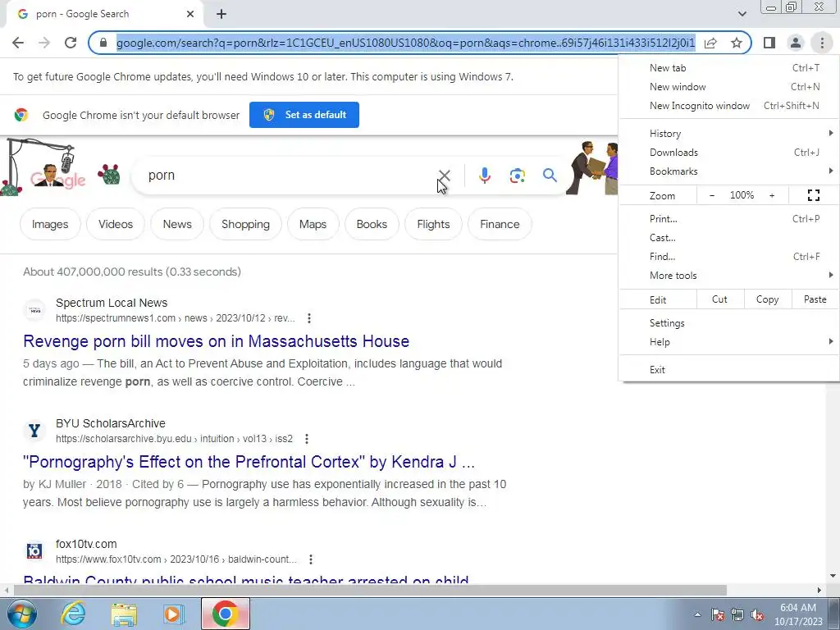Screen dimensions: 840x630
Task: Open Windows Explorer from the taskbar
Action: [124, 614]
